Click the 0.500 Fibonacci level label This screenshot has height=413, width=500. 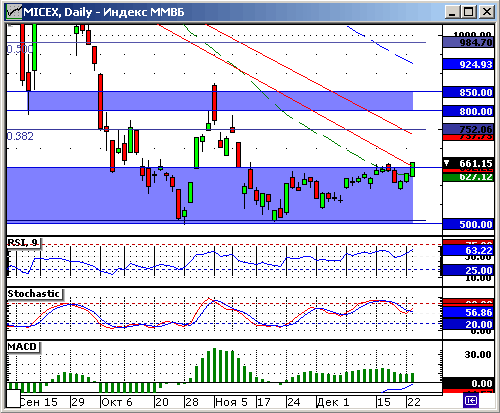tap(20, 49)
